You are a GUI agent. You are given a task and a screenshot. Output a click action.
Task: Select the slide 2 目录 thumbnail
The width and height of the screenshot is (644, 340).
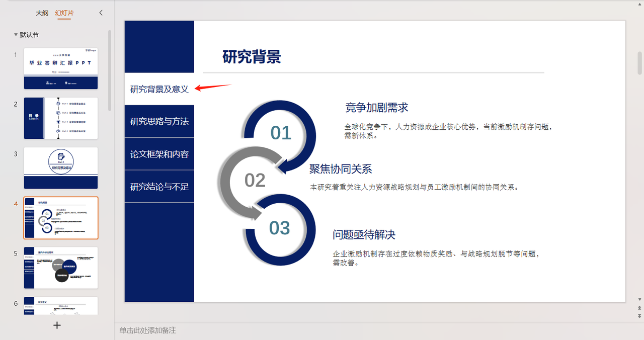pyautogui.click(x=60, y=118)
